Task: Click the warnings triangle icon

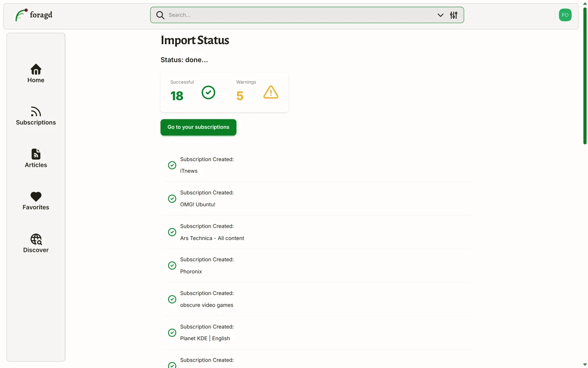Action: point(271,92)
